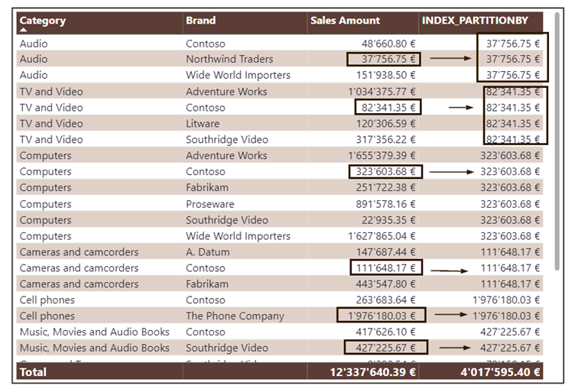
Task: Select Category cell of Proseware row
Action: click(45, 204)
